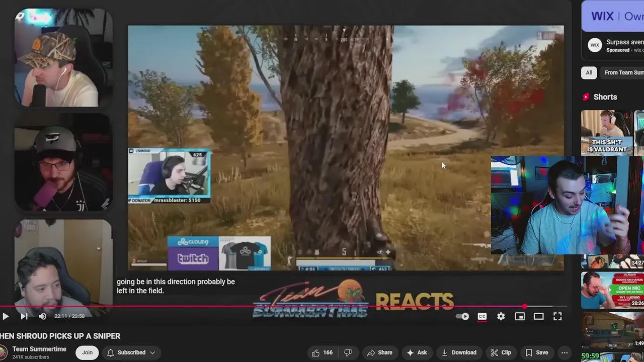Screen dimensions: 644x362
Task: Skip to next video
Action: click(24, 316)
